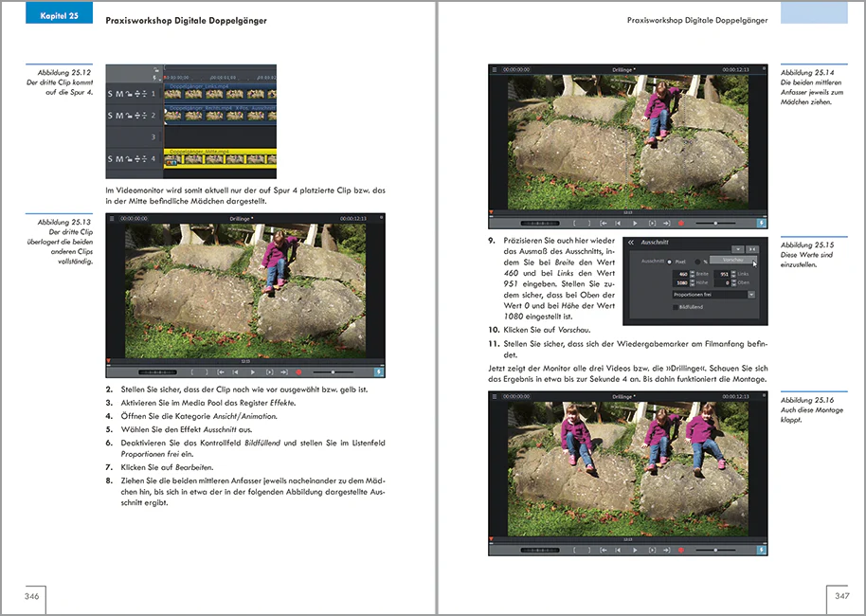This screenshot has width=866, height=616.
Task: Mute track 2 using the M button
Action: 119,116
